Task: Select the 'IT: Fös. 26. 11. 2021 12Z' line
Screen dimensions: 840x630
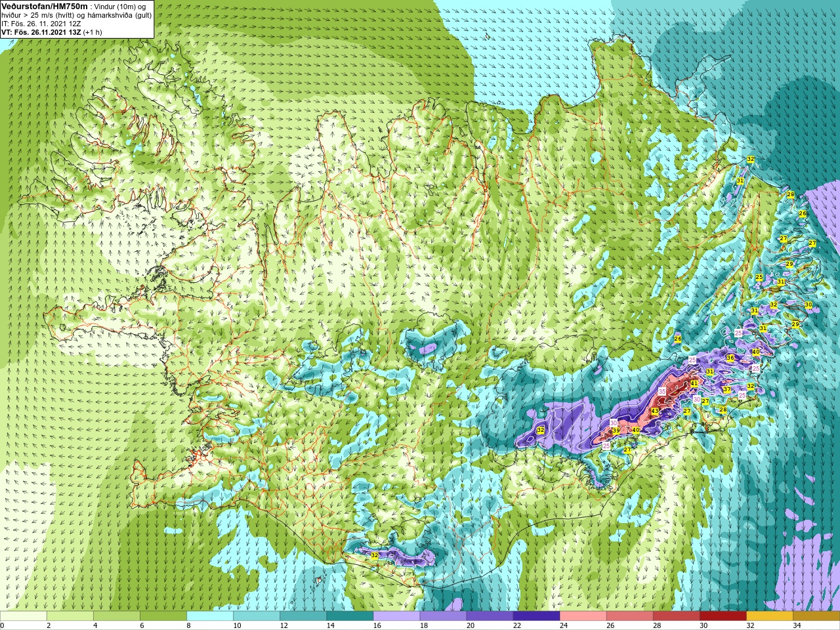Action: click(41, 23)
